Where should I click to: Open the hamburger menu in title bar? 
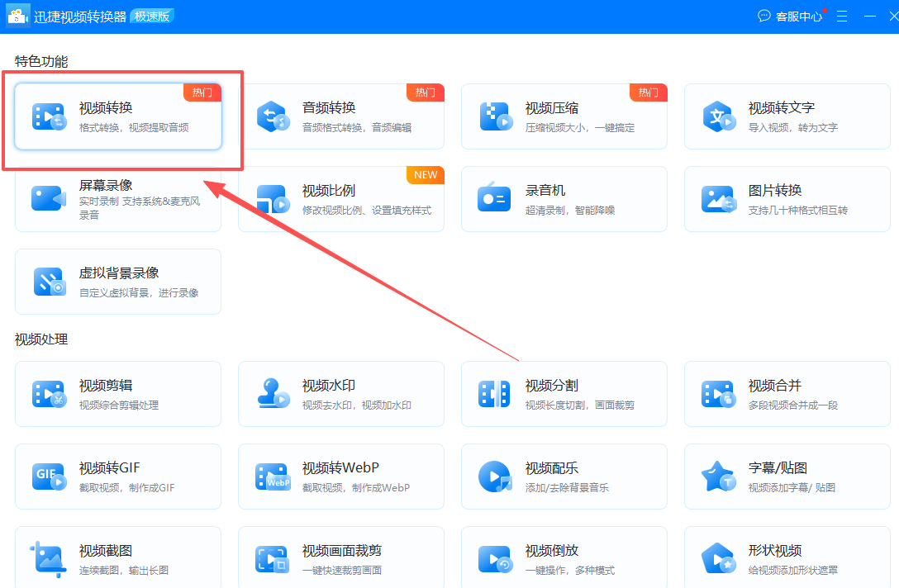click(840, 16)
